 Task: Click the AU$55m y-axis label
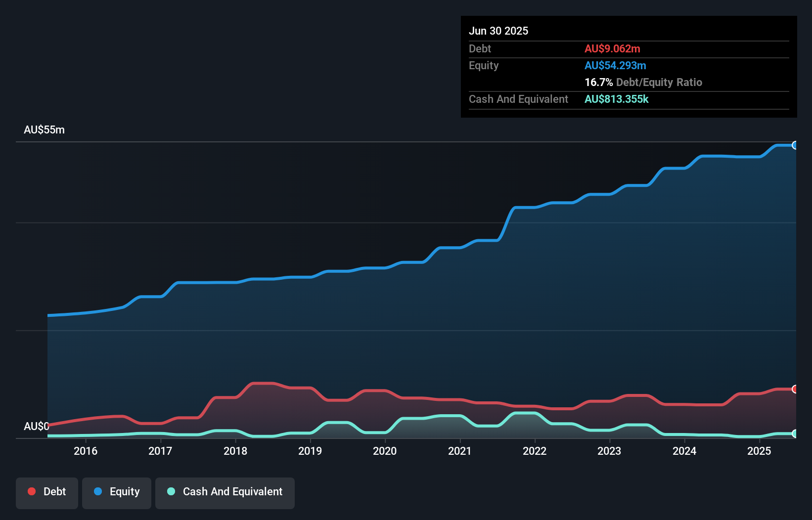point(44,130)
